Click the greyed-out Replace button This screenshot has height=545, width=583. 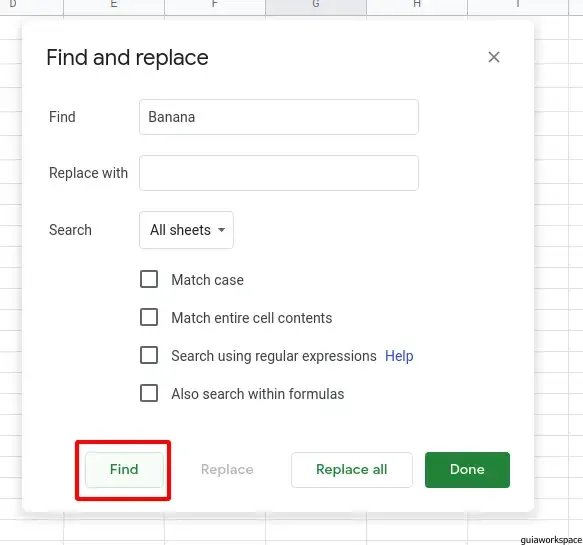pyautogui.click(x=227, y=470)
